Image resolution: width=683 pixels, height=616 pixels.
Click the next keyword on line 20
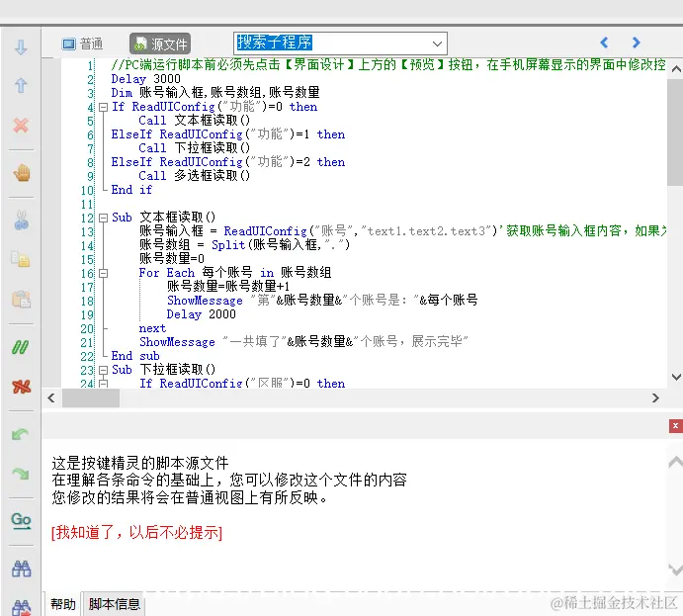[152, 328]
